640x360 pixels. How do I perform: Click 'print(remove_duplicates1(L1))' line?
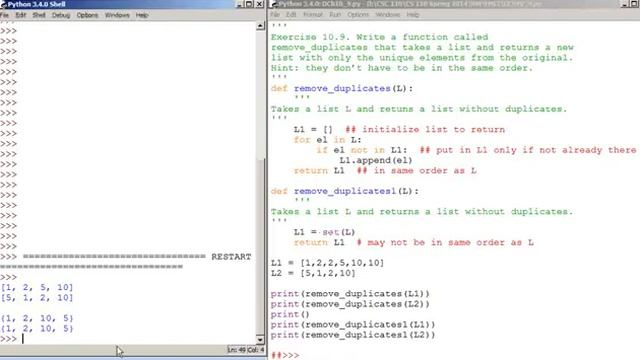click(x=353, y=324)
